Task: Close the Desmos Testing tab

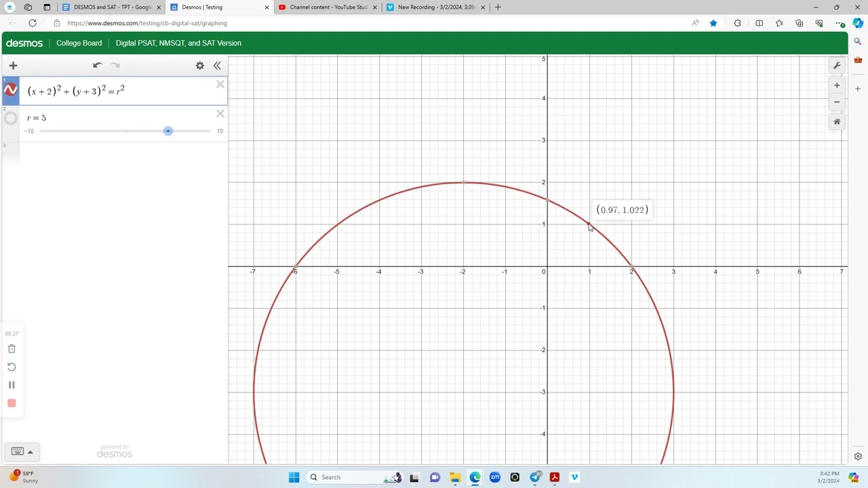Action: (266, 7)
